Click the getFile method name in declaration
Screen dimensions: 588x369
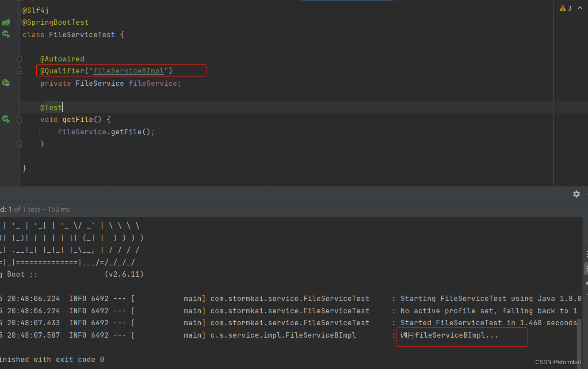click(78, 119)
